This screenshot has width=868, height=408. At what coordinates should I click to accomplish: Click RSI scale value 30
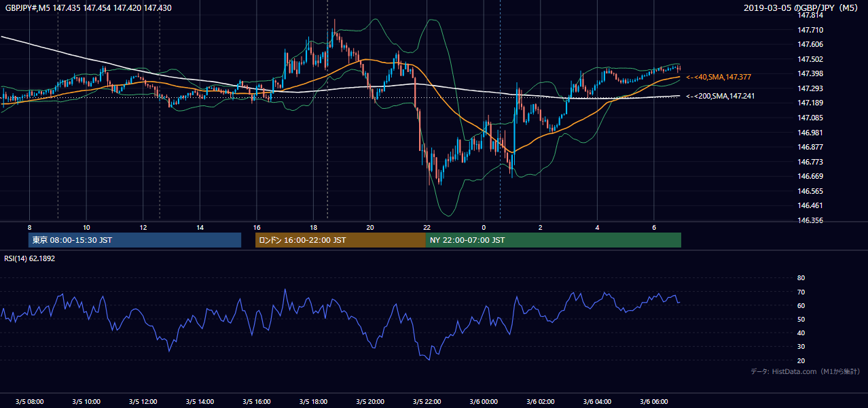pyautogui.click(x=801, y=347)
